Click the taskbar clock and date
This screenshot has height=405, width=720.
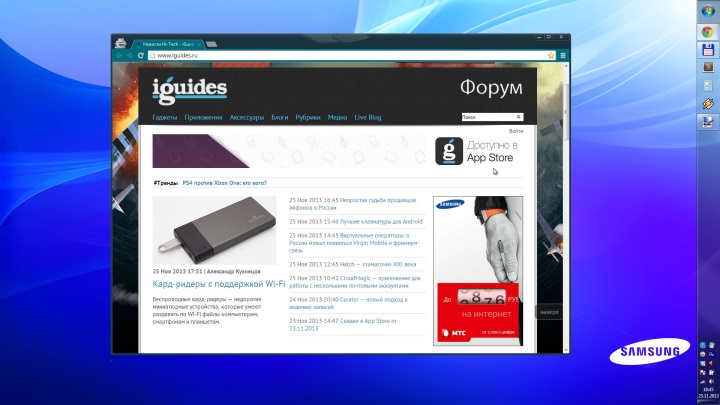click(708, 393)
